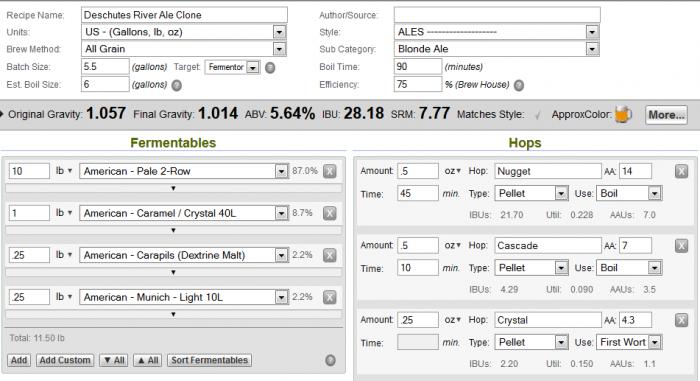Viewport: 700px width, 381px height.
Task: Expand details under Carapils row
Action: tap(173, 272)
